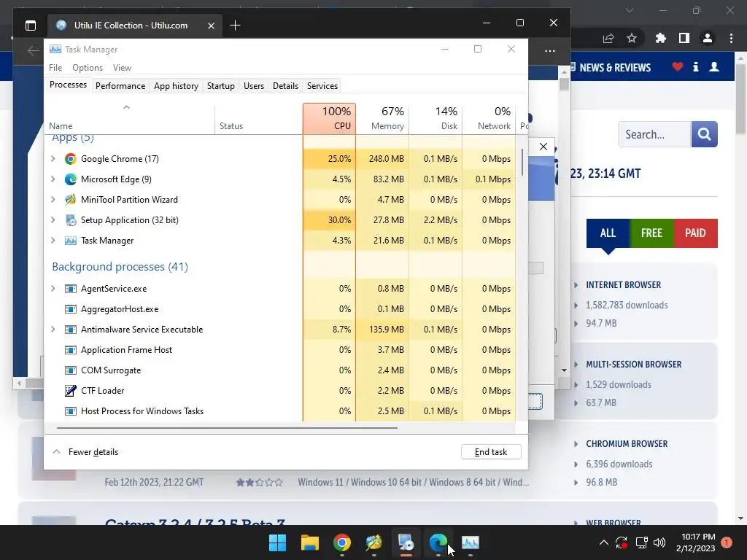Open the File menu in Task Manager
Viewport: 747px width, 560px height.
(55, 68)
